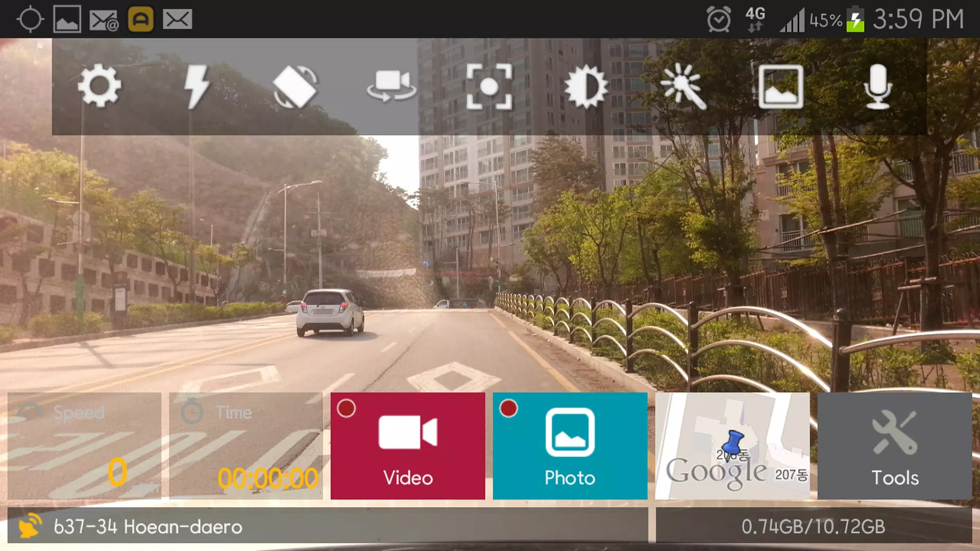Tap the battery charging icon

pos(855,19)
